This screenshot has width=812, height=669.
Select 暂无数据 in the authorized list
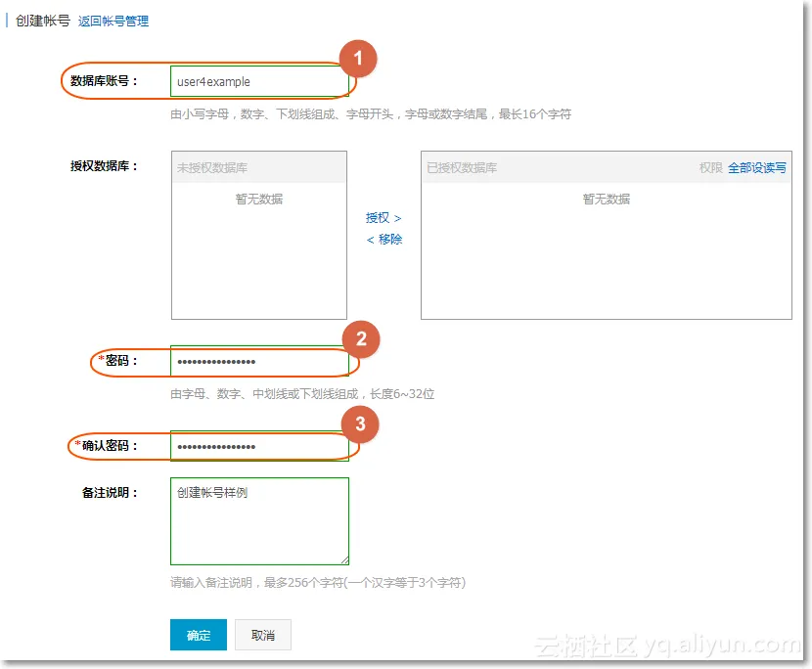click(606, 199)
